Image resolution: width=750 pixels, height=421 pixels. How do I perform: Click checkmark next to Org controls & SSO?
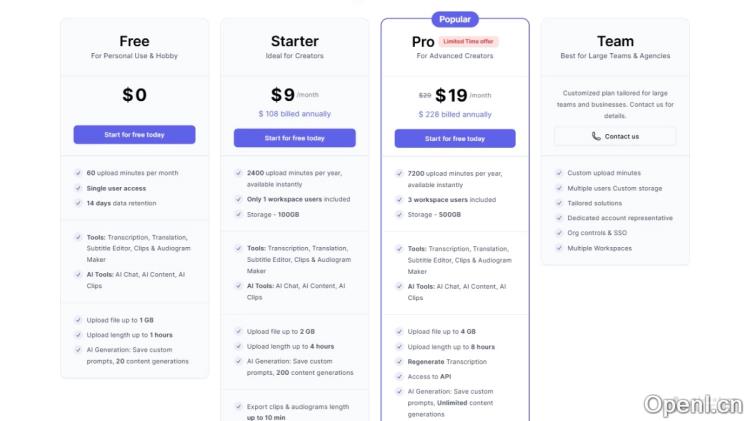tap(558, 233)
